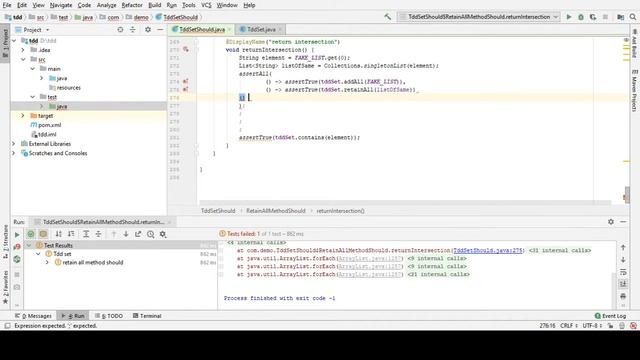640x360 pixels.
Task: Toggle show ignored tests button
Action: [x=43, y=234]
